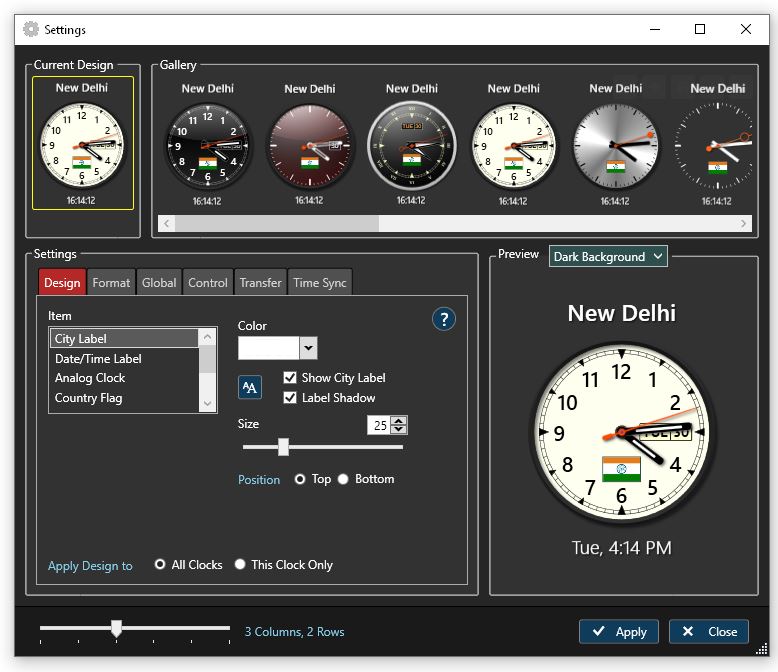The width and height of the screenshot is (778, 672).
Task: Increase Size with the stepper up arrow
Action: click(x=399, y=421)
